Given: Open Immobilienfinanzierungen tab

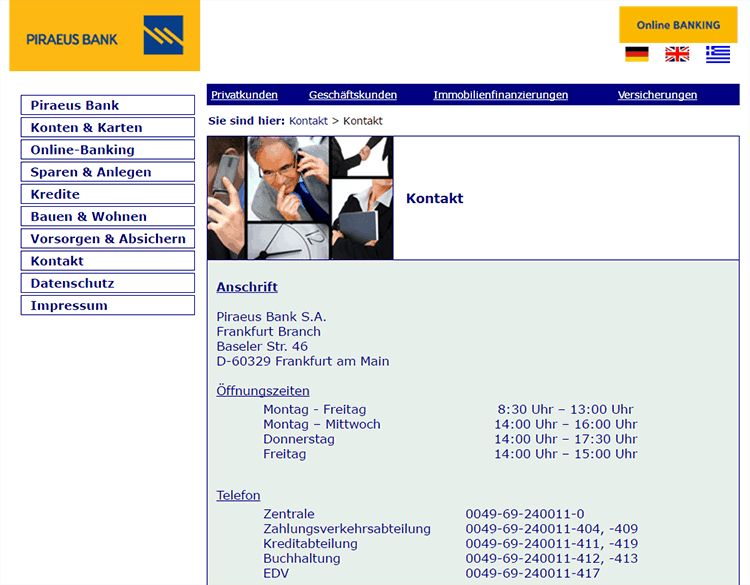Looking at the screenshot, I should [x=500, y=95].
